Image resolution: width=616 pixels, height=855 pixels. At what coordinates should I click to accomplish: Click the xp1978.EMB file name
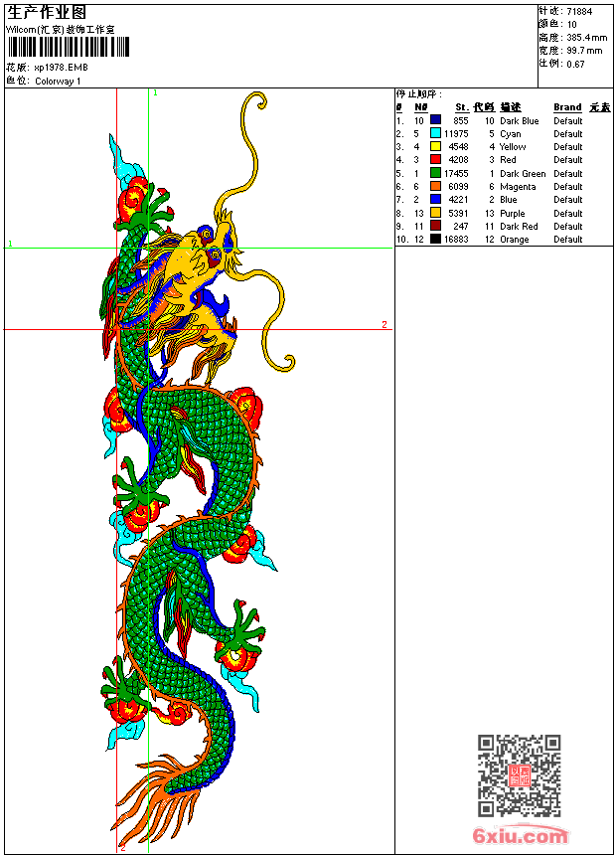[x=62, y=68]
